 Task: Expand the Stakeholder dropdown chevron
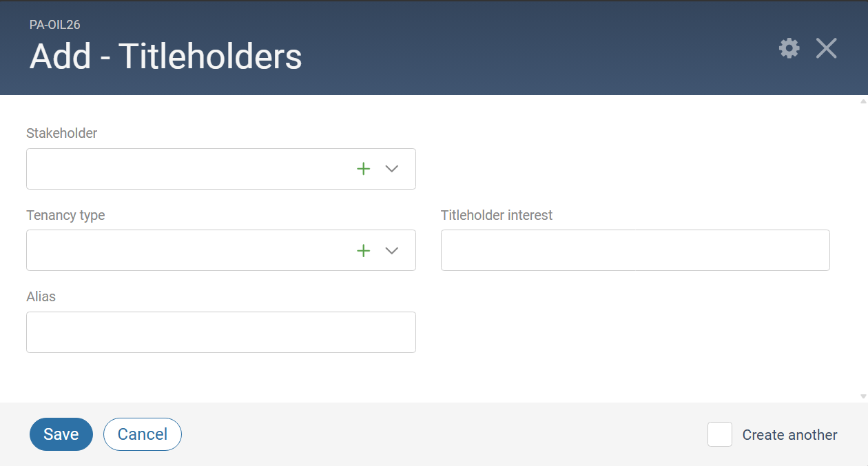click(x=392, y=169)
